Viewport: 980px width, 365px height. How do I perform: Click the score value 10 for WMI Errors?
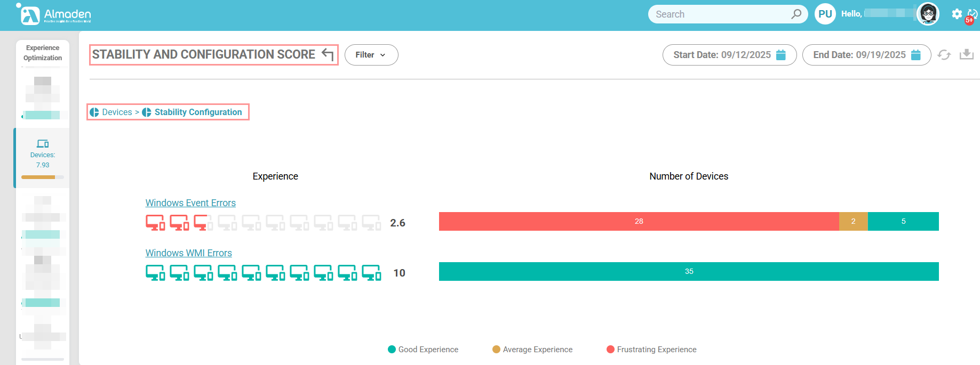[399, 273]
